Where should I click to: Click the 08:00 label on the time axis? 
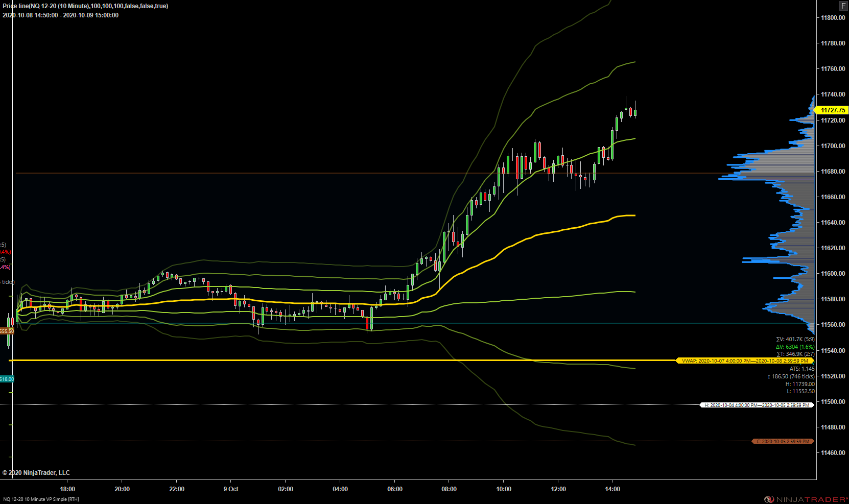tap(449, 489)
